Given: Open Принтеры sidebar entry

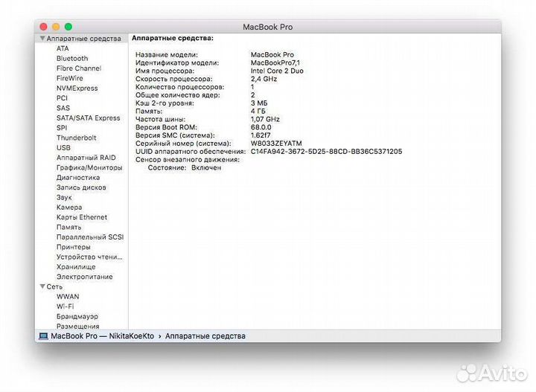Looking at the screenshot, I should click(x=74, y=247).
